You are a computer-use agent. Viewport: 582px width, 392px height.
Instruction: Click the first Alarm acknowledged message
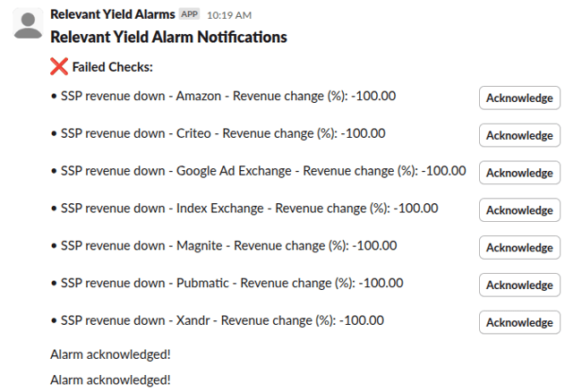(x=110, y=354)
